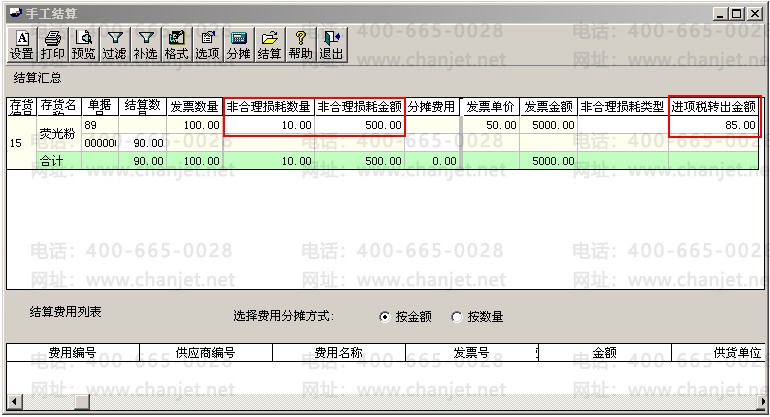The image size is (770, 417).
Task: Click the 供应商编号 column header
Action: (206, 353)
